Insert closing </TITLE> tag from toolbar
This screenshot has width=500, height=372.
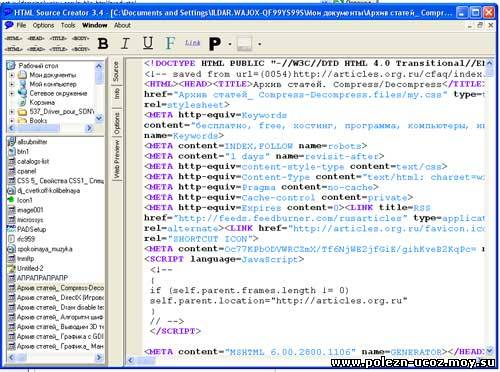(x=58, y=49)
